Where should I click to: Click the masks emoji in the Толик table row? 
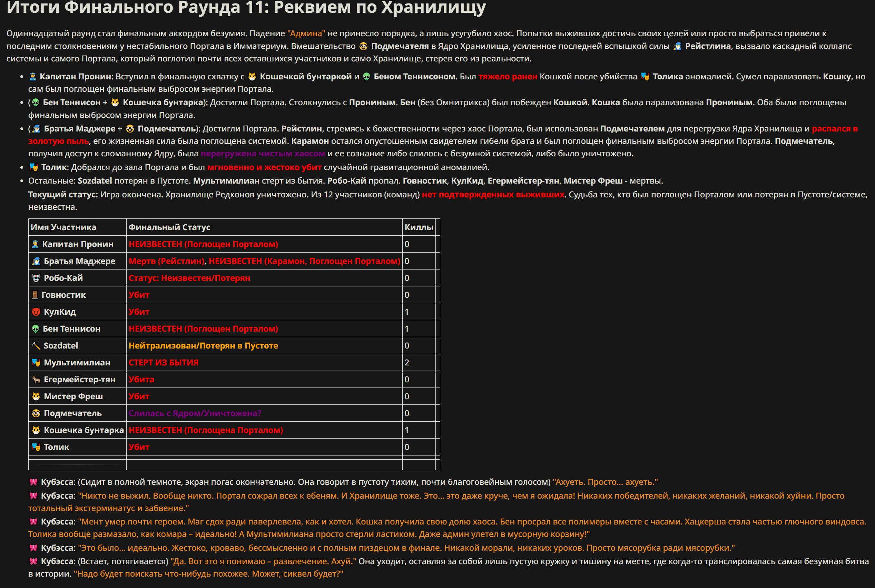coord(36,447)
